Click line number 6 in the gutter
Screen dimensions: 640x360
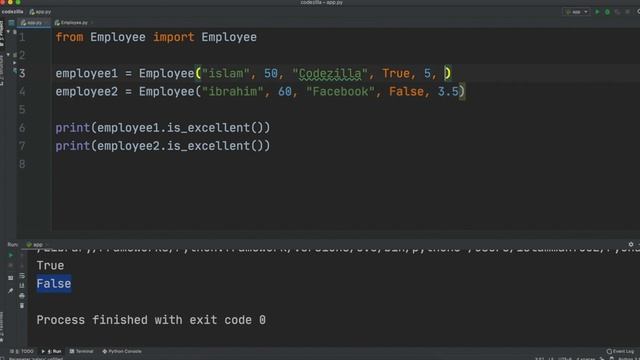point(22,128)
